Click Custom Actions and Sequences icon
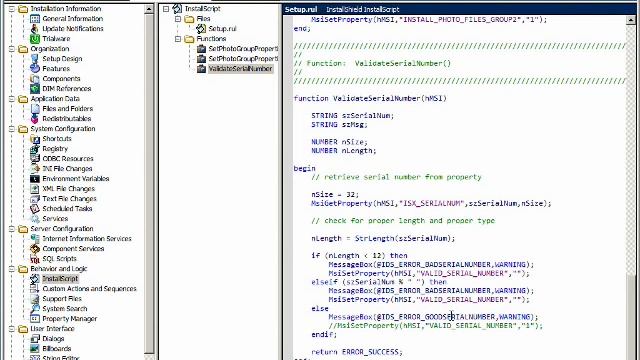Viewport: 640px width, 360px height. point(35,289)
